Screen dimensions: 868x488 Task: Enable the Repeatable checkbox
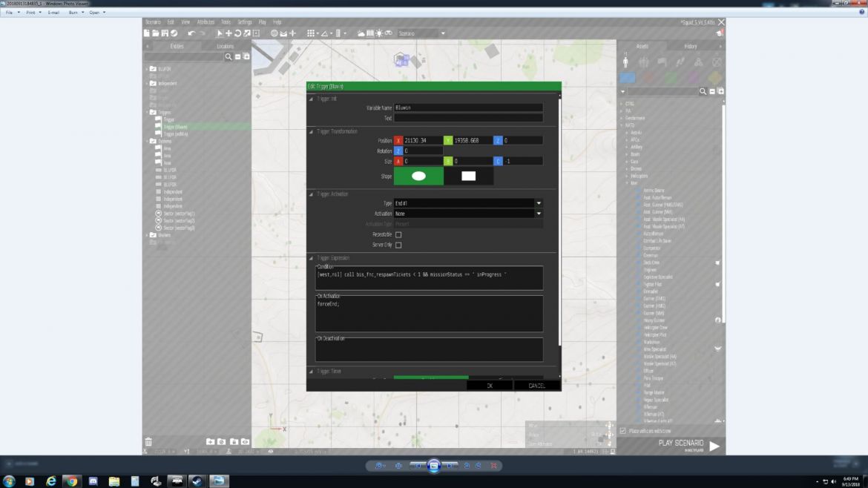pyautogui.click(x=398, y=234)
